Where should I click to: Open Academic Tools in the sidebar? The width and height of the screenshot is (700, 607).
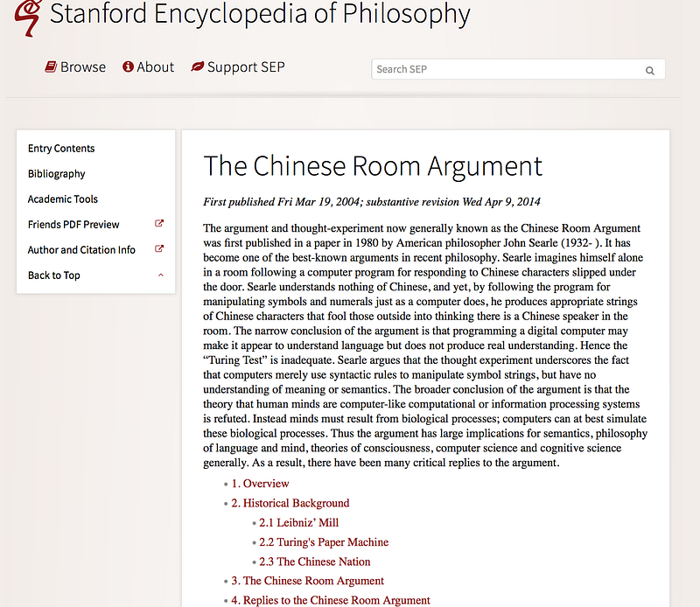(62, 199)
